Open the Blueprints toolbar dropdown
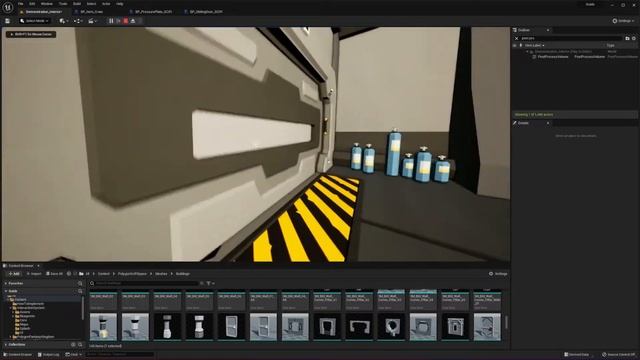 tap(78, 21)
